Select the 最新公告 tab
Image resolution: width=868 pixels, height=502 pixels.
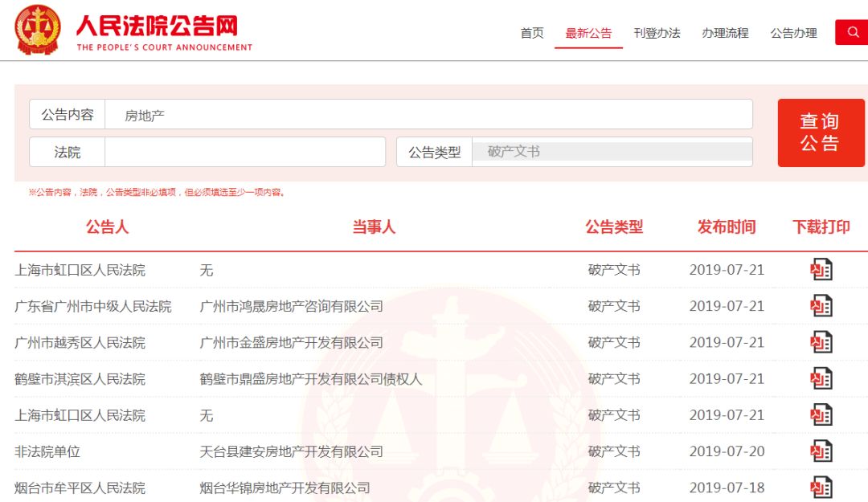click(588, 33)
